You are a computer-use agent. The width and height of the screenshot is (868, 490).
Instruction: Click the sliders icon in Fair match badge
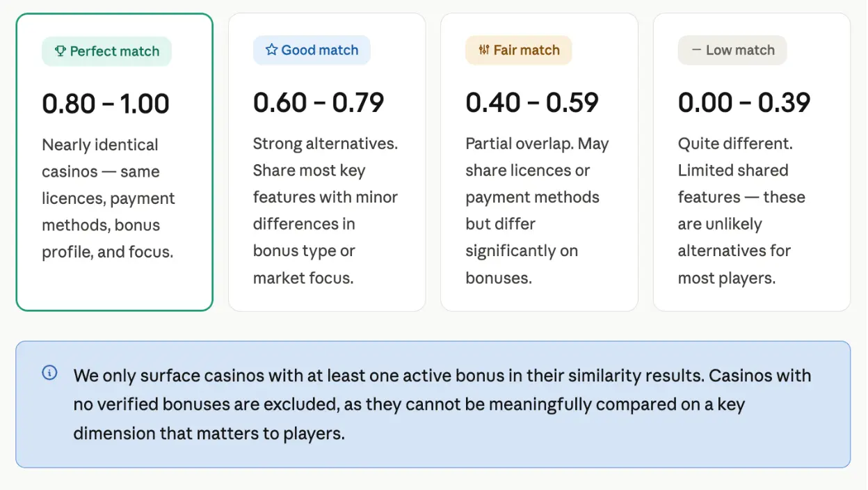click(x=484, y=50)
